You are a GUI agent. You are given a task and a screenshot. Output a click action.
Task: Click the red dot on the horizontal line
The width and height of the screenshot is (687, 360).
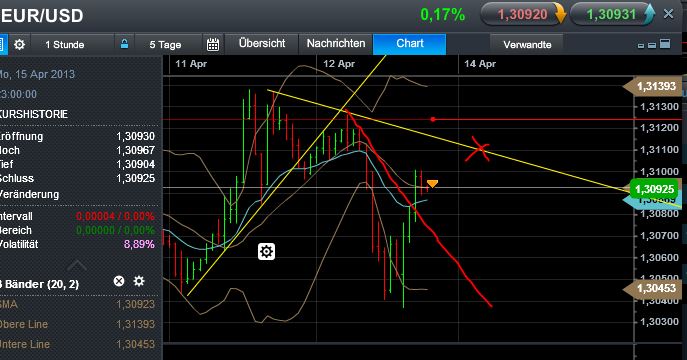point(433,119)
